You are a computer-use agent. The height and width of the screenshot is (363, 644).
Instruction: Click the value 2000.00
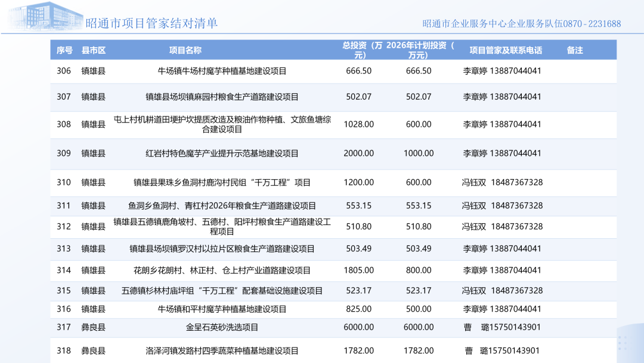tap(358, 153)
